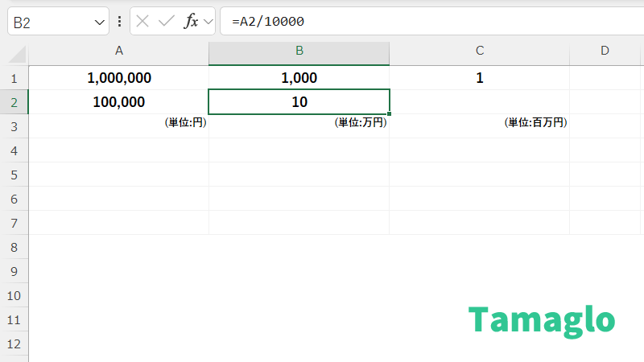Expand the function list chevron next to fx
The height and width of the screenshot is (362, 644).
tap(208, 23)
